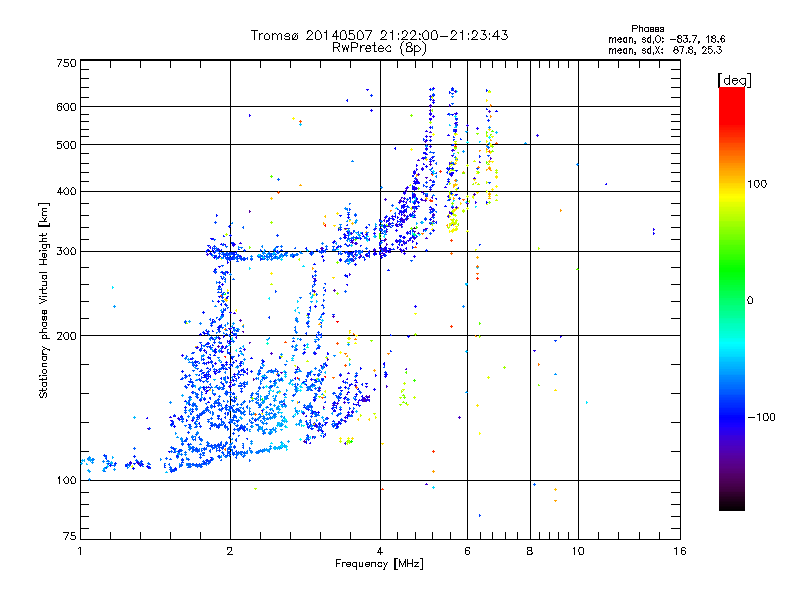800x600 pixels.
Task: Click x-axis tick label '16'
Action: pos(680,551)
